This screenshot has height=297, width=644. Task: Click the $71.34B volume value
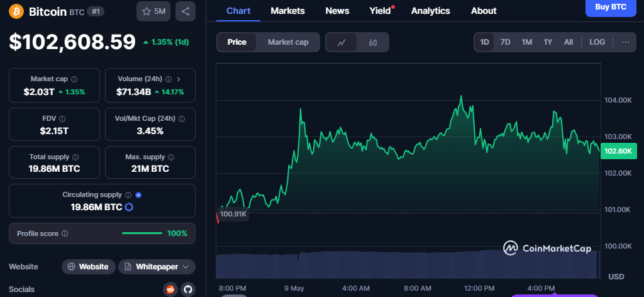134,92
